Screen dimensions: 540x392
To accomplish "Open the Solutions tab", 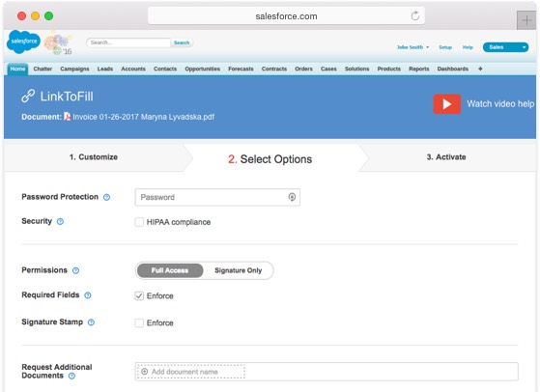I will tap(357, 69).
